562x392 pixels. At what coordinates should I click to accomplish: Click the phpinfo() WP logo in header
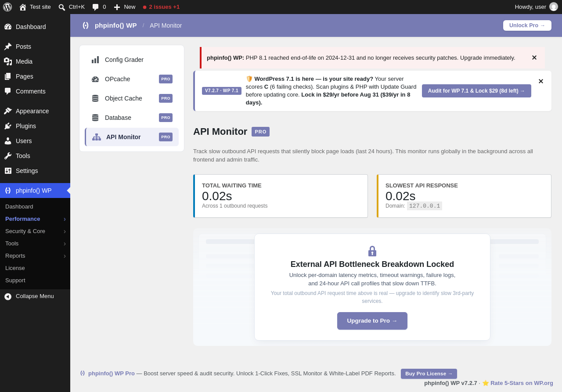click(x=86, y=25)
